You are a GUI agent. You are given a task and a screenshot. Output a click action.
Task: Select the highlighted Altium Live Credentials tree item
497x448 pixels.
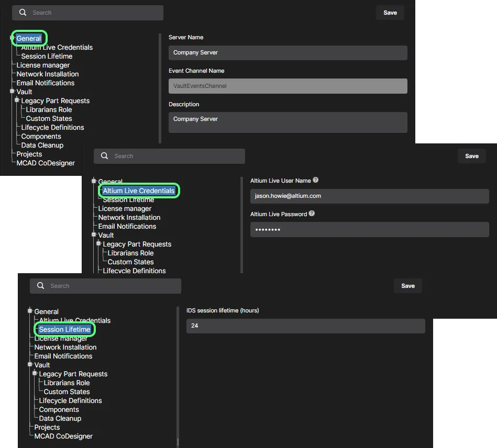tap(138, 191)
